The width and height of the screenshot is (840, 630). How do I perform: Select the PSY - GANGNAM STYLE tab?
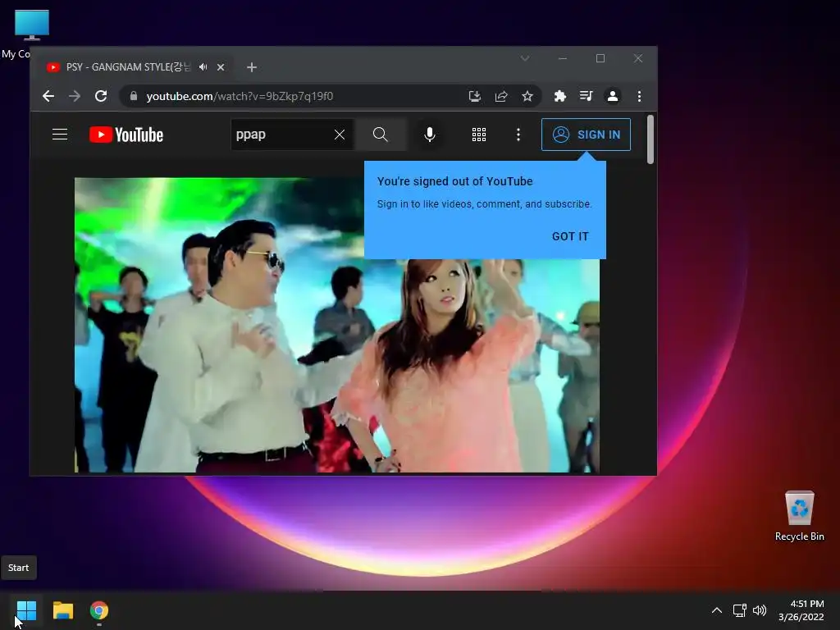point(136,67)
